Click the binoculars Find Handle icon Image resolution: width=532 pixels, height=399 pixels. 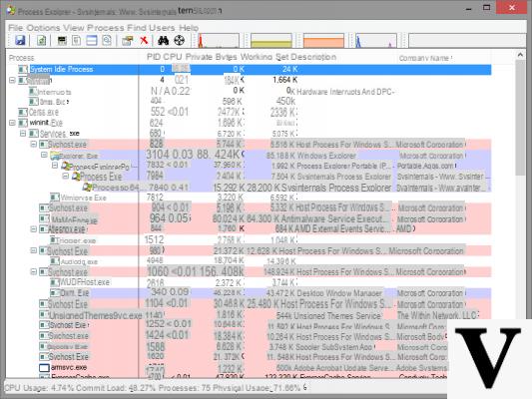164,40
